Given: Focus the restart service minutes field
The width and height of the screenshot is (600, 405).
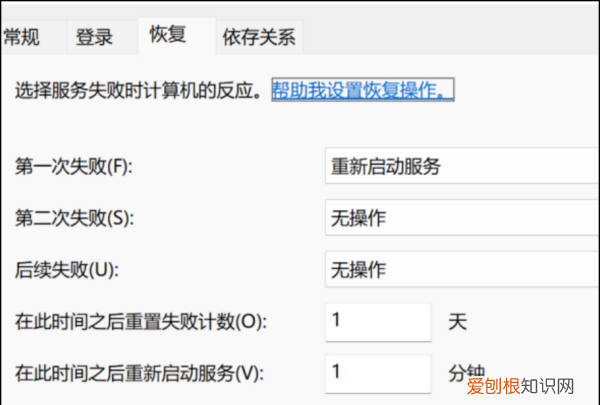Looking at the screenshot, I should click(378, 374).
